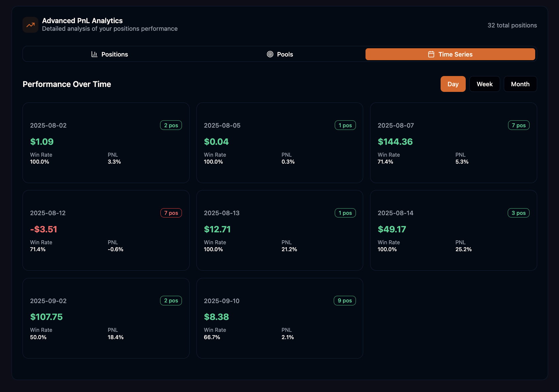
Task: Click the 2 pos badge on 2025-09-02
Action: pos(171,300)
